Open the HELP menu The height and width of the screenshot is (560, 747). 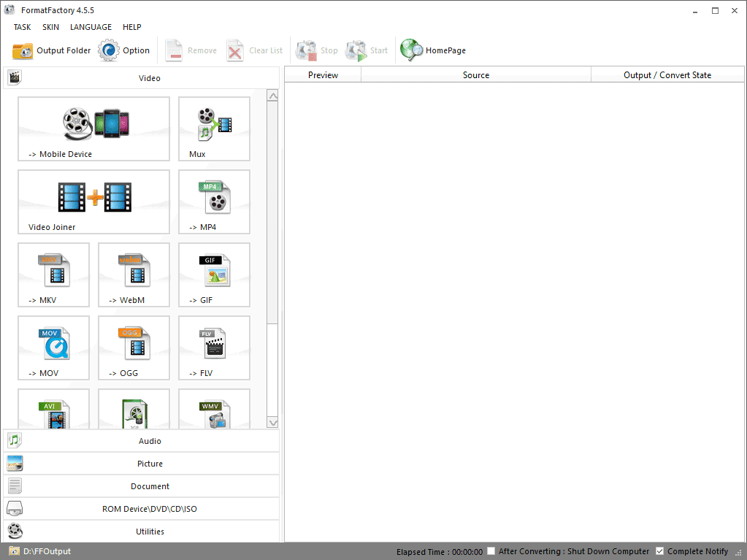click(x=132, y=27)
